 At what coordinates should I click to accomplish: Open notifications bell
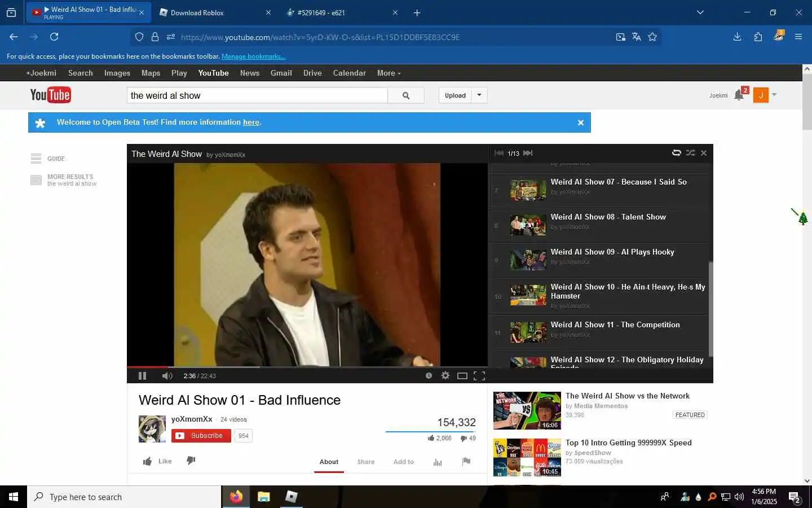[739, 95]
